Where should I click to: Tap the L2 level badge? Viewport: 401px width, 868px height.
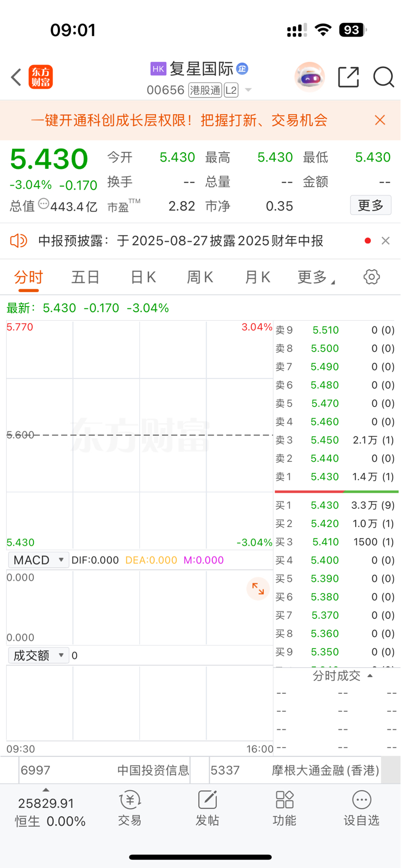[x=231, y=90]
